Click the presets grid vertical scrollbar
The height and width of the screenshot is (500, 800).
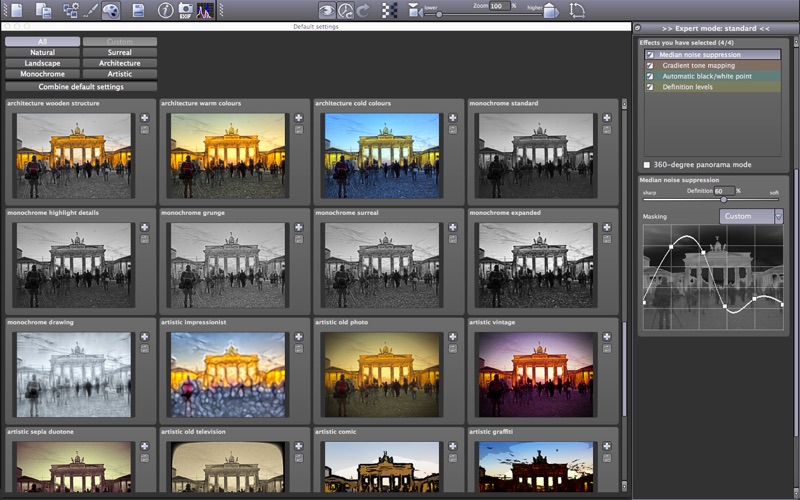(x=624, y=367)
